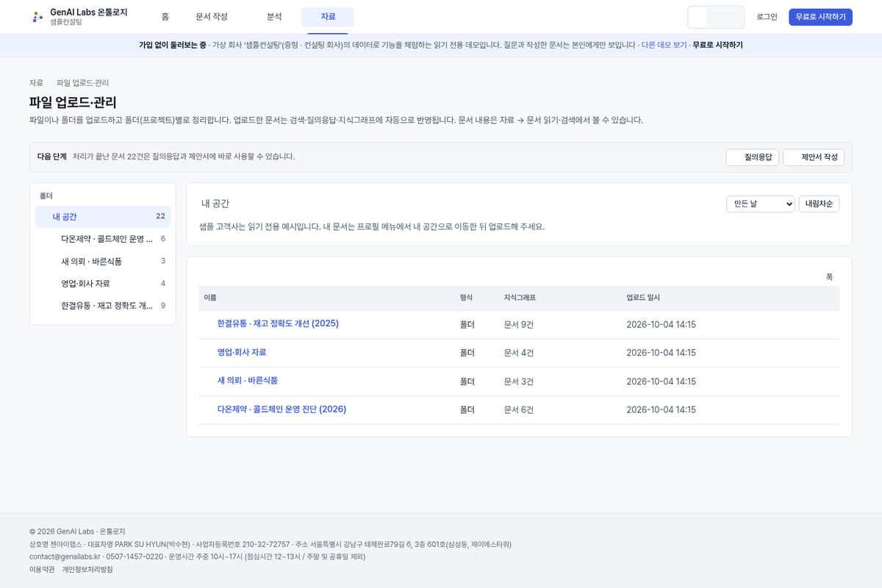This screenshot has height=588, width=882.
Task: Toggle the 내림차순 sort order button
Action: pos(819,204)
